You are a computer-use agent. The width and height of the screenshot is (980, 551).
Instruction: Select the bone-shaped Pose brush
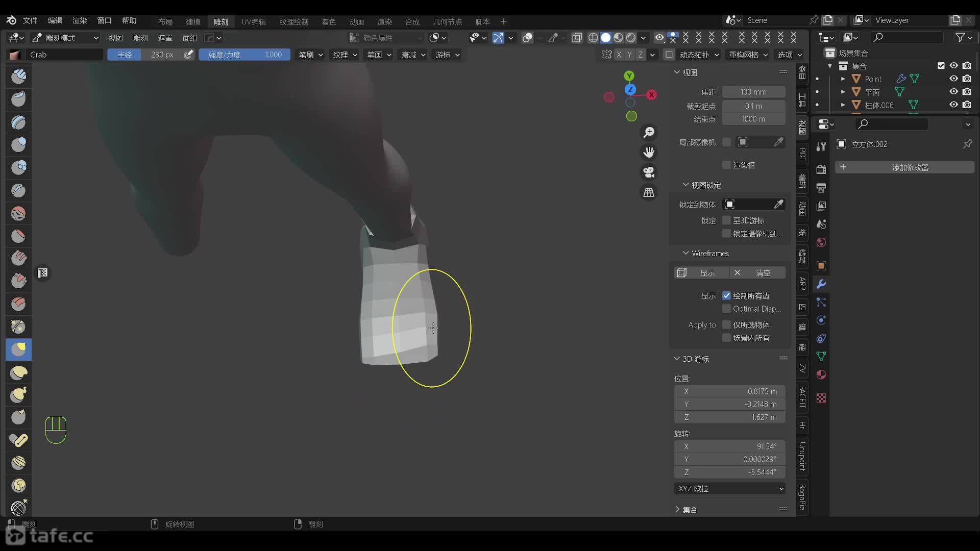point(18,440)
